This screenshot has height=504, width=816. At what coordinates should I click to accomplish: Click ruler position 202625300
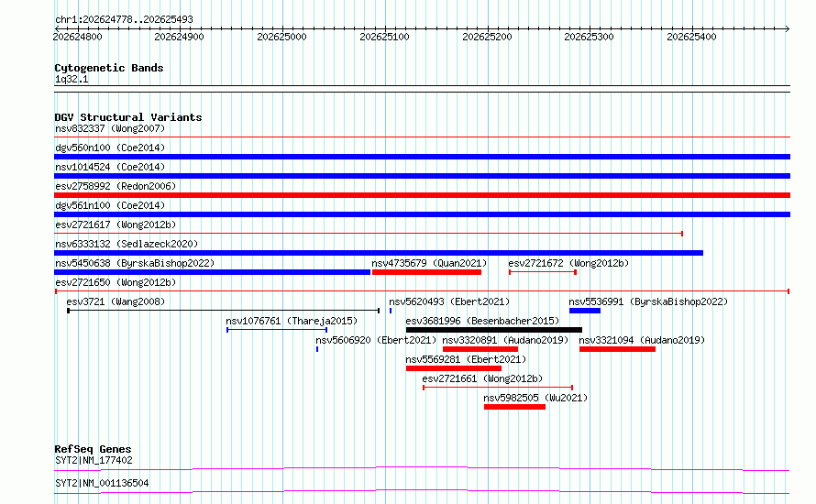tap(590, 37)
